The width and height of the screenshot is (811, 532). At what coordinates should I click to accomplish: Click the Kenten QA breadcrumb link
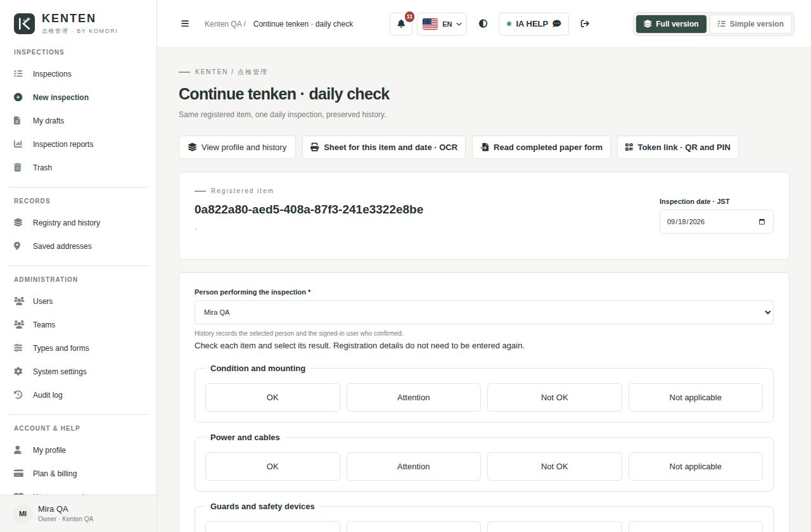tap(224, 24)
